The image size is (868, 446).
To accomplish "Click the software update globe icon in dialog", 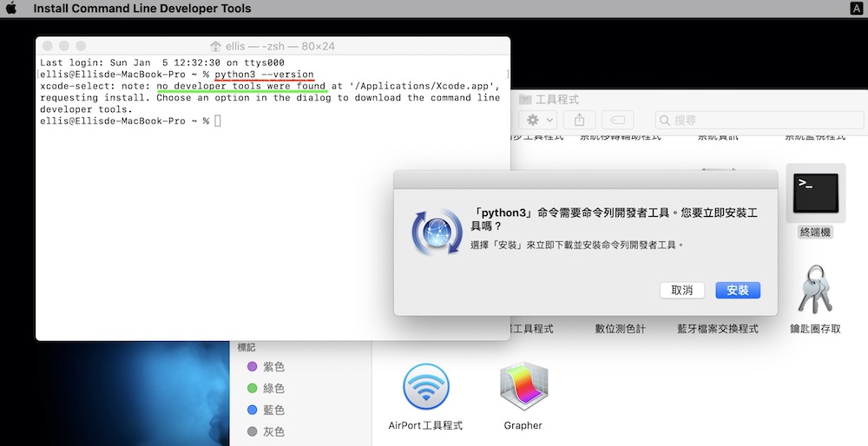I will [x=437, y=233].
